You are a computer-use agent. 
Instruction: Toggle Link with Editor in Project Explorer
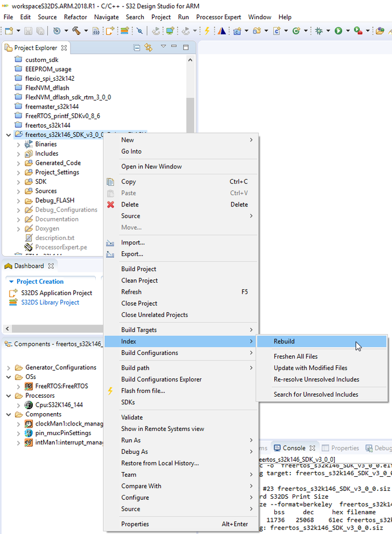pyautogui.click(x=148, y=48)
